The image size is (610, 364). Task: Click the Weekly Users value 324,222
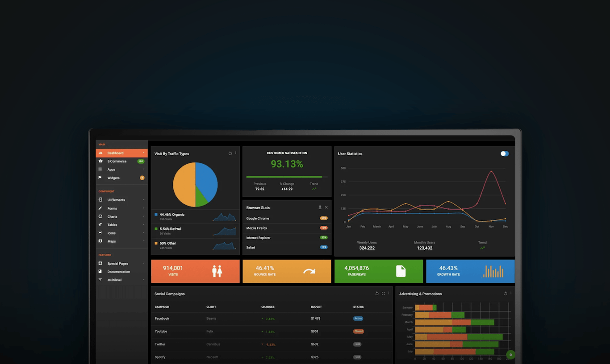click(x=367, y=248)
